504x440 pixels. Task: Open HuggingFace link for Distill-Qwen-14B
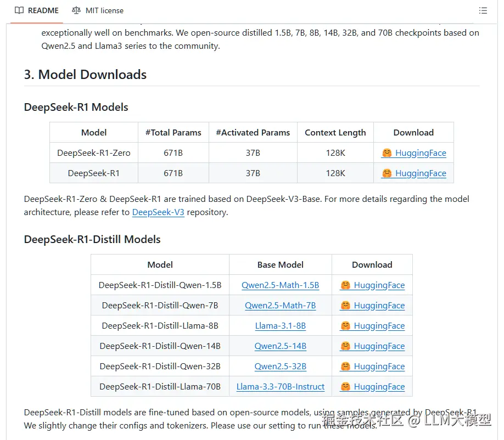tap(372, 346)
